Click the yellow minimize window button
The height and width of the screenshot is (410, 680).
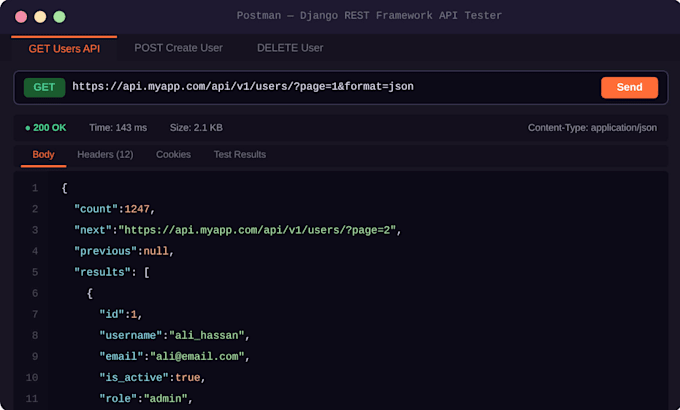point(40,17)
